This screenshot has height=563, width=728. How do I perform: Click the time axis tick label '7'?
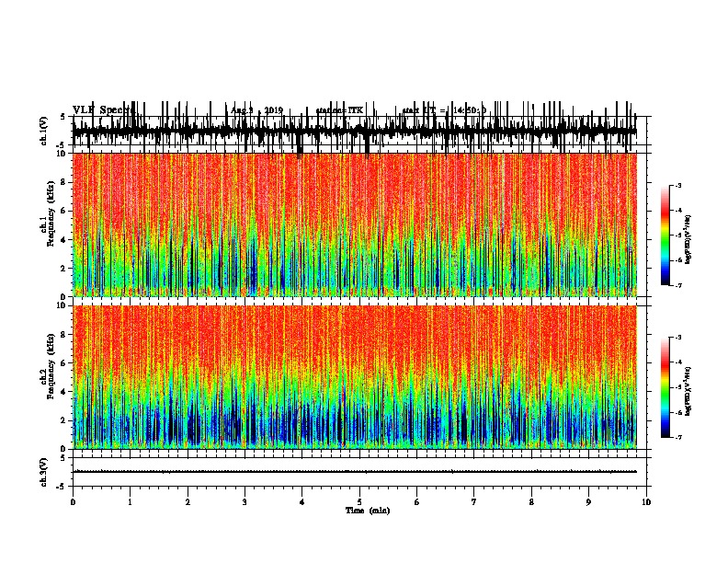pyautogui.click(x=474, y=502)
